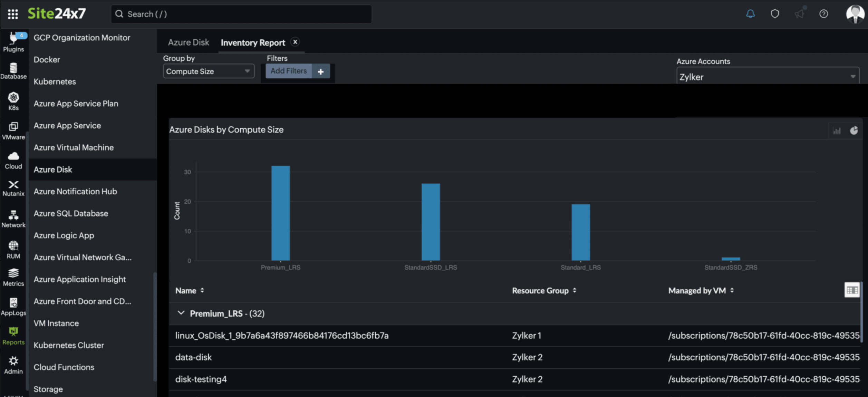Switch to the Azure Disk tab

point(189,42)
